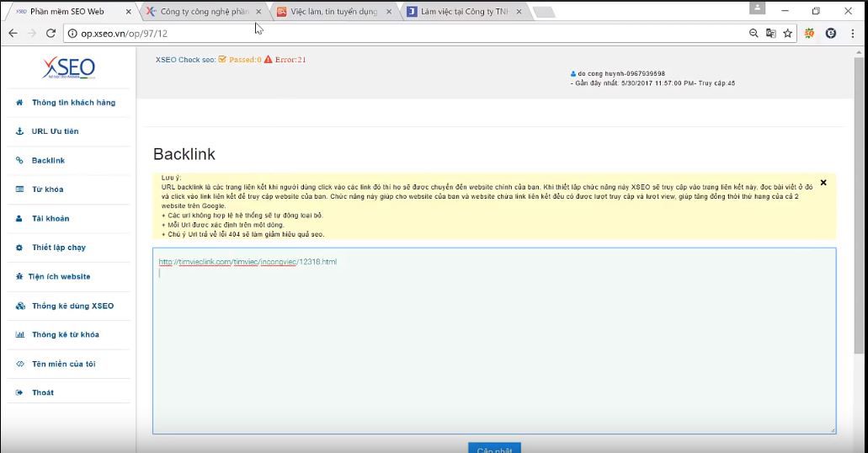The image size is (868, 453).
Task: Click the user icon beside Tài khoản
Action: [x=19, y=218]
